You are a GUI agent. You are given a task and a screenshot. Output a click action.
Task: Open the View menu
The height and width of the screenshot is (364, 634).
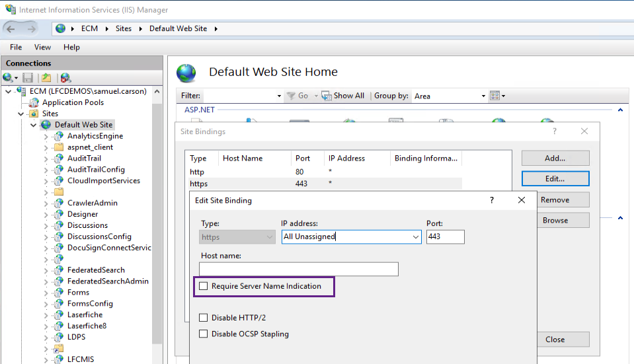point(42,48)
